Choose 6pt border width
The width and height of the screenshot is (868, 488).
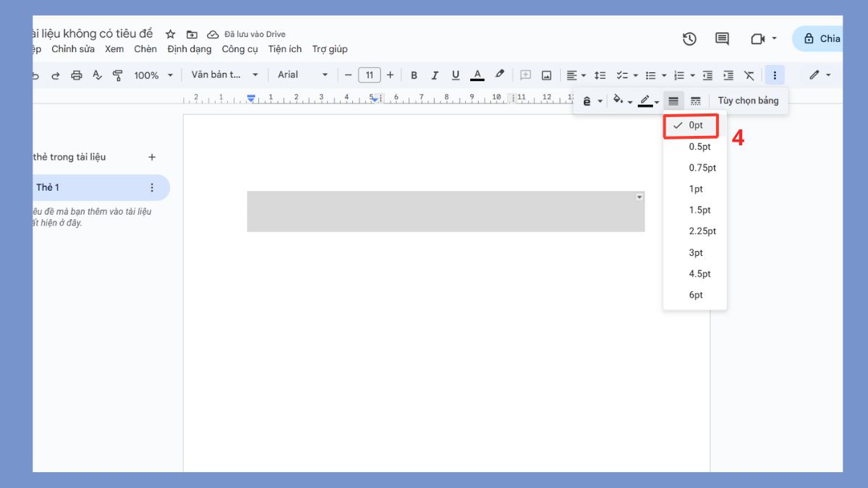694,295
